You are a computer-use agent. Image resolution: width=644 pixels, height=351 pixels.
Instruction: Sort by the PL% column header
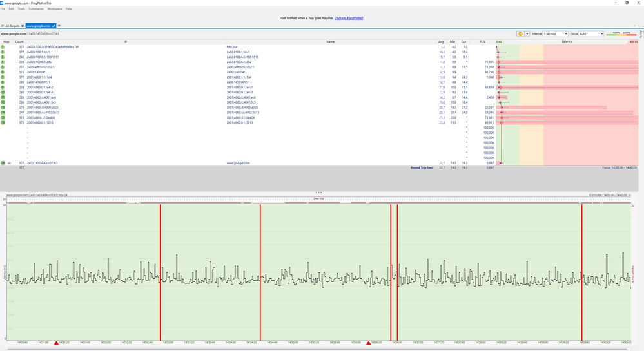[482, 41]
